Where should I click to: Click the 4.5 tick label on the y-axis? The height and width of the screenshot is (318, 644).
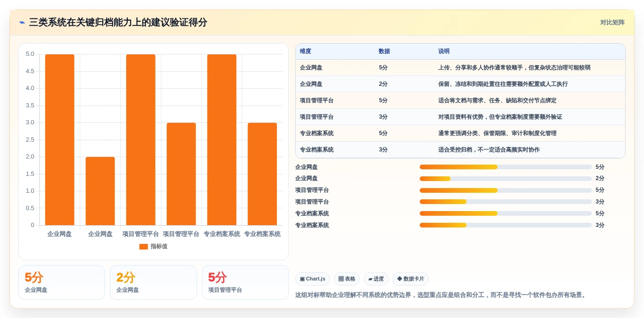tap(30, 71)
